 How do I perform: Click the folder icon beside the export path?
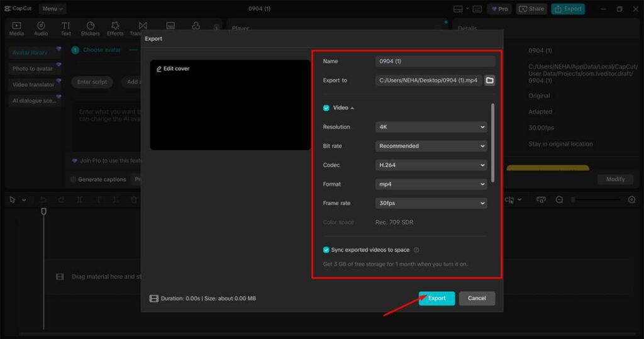point(489,81)
